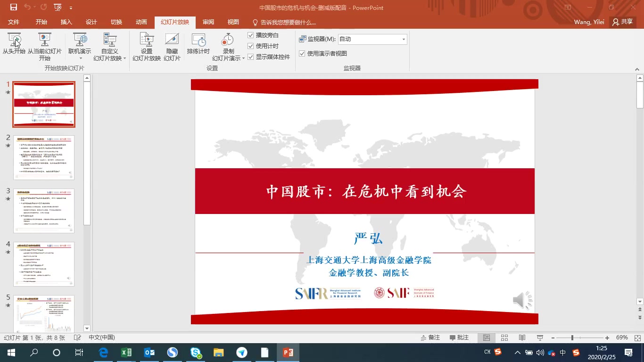Image resolution: width=644 pixels, height=362 pixels.
Task: Switch to the Design (设计) tab
Action: coord(91,22)
